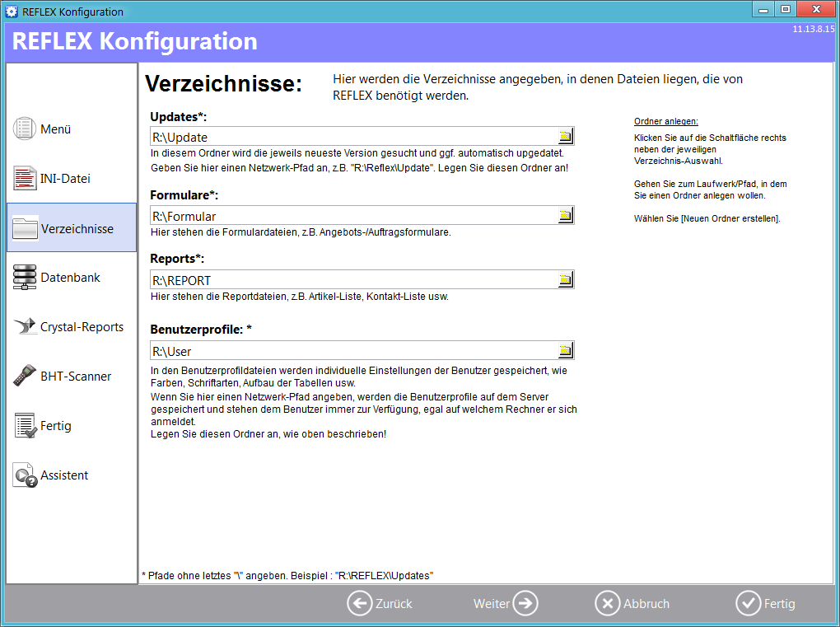
Task: Switch to the Datenbank section label
Action: pyautogui.click(x=70, y=278)
